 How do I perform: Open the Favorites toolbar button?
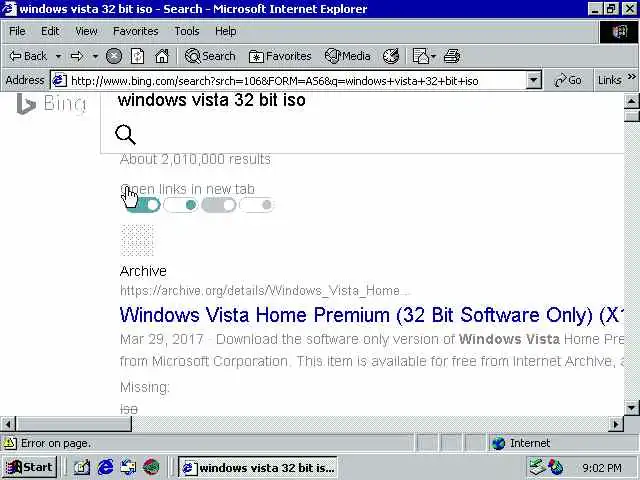[280, 56]
